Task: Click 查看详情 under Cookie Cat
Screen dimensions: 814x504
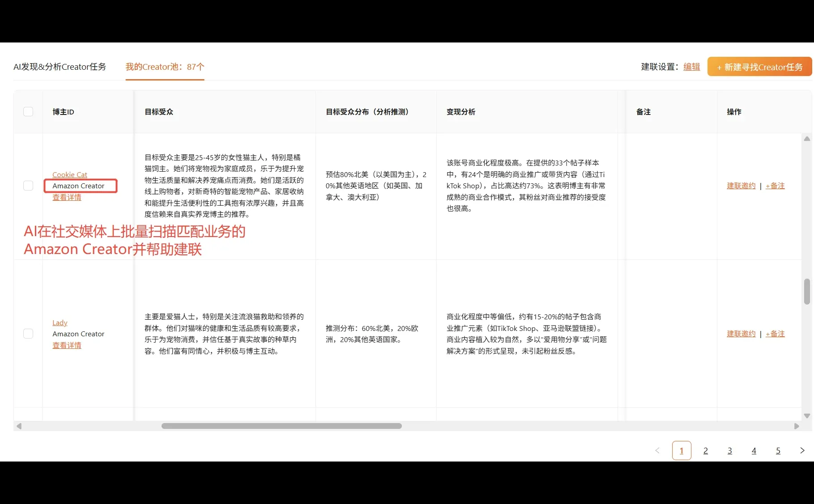Action: 67,197
